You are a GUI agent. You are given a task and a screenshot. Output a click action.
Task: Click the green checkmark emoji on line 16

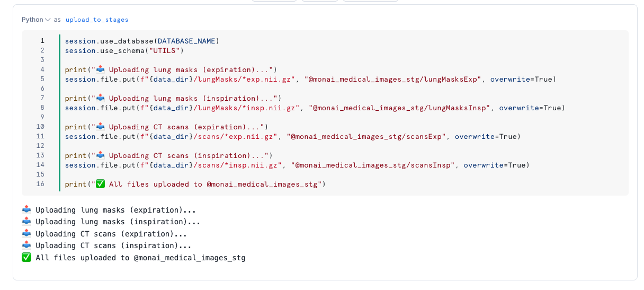[100, 184]
